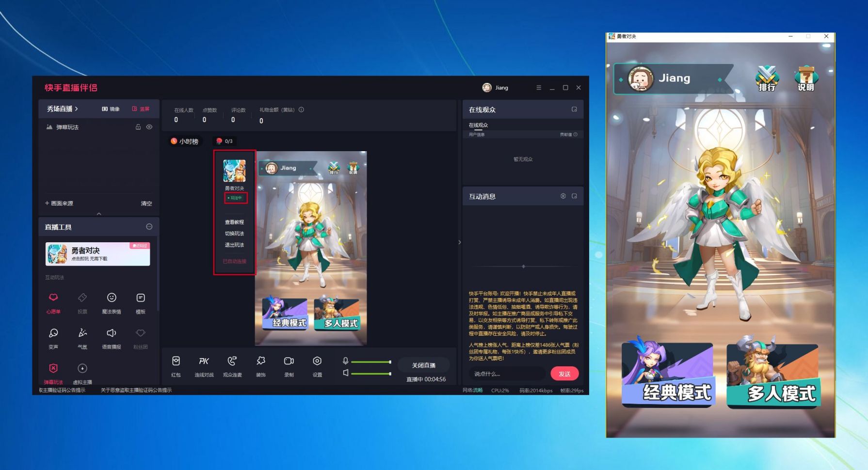Image resolution: width=868 pixels, height=470 pixels.
Task: Select the 在线观众 tab
Action: pyautogui.click(x=478, y=125)
